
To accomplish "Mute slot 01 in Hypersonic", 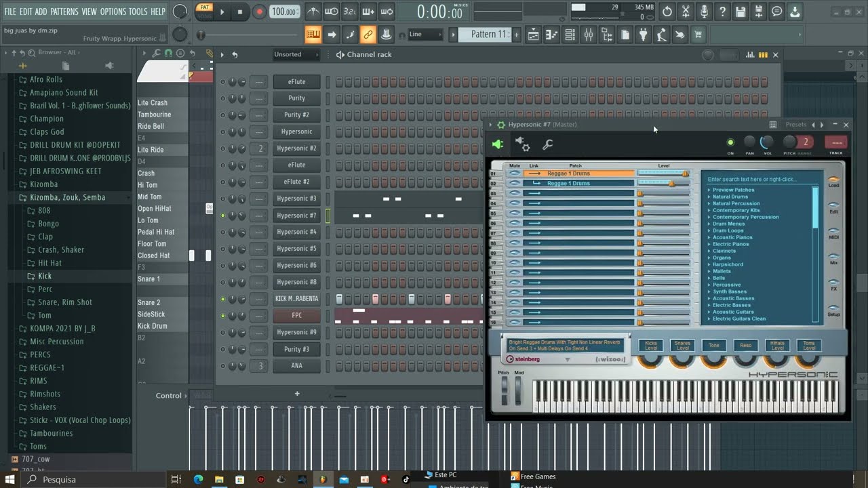I will (515, 174).
